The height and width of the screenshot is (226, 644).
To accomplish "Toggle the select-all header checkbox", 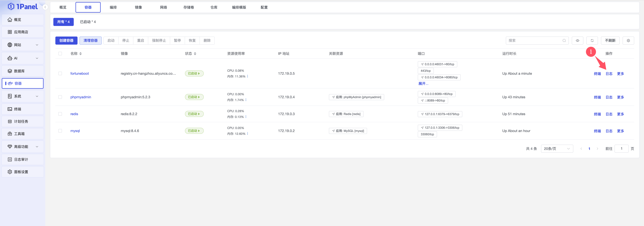I will [60, 54].
